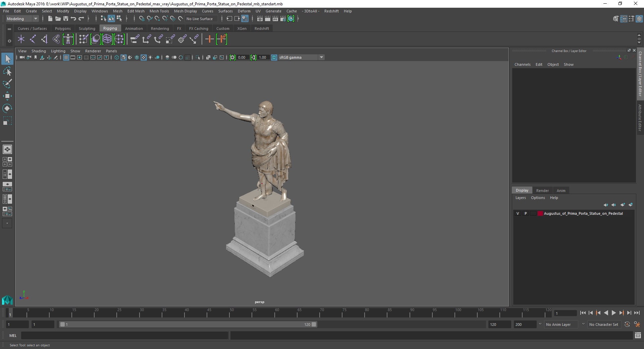The height and width of the screenshot is (349, 644).
Task: Open render settings icon
Action: click(x=283, y=19)
